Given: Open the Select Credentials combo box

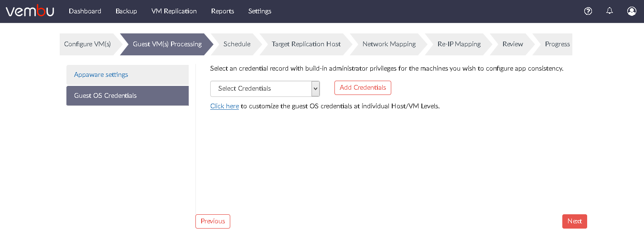Looking at the screenshot, I should click(x=265, y=89).
